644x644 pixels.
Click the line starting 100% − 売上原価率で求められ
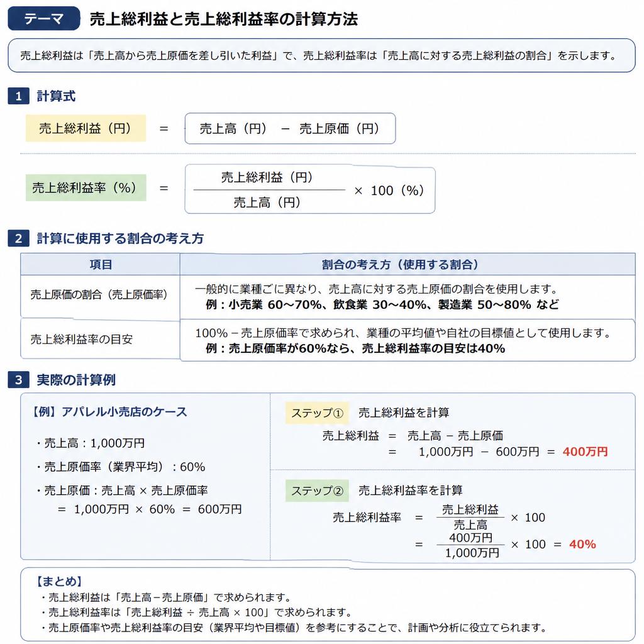click(404, 333)
